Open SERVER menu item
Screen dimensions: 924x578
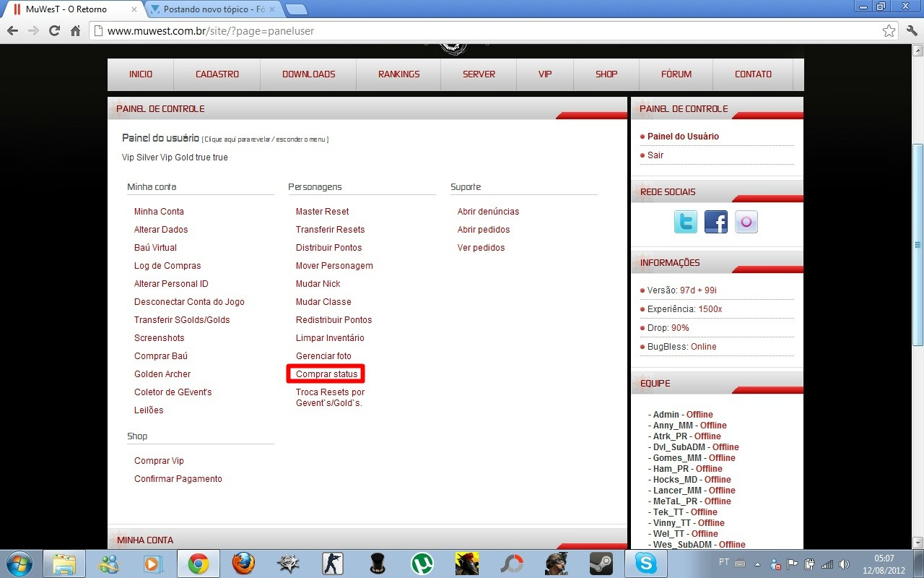479,74
